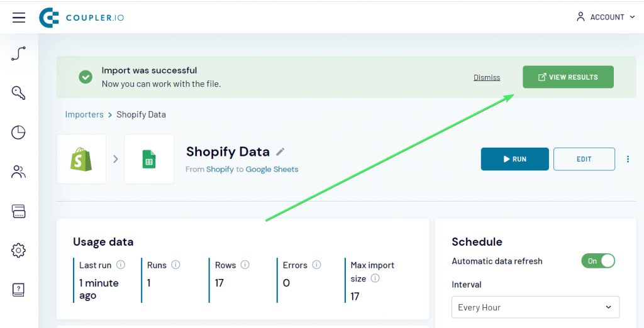Open the importers flow sidebar icon
The image size is (644, 328).
(18, 54)
